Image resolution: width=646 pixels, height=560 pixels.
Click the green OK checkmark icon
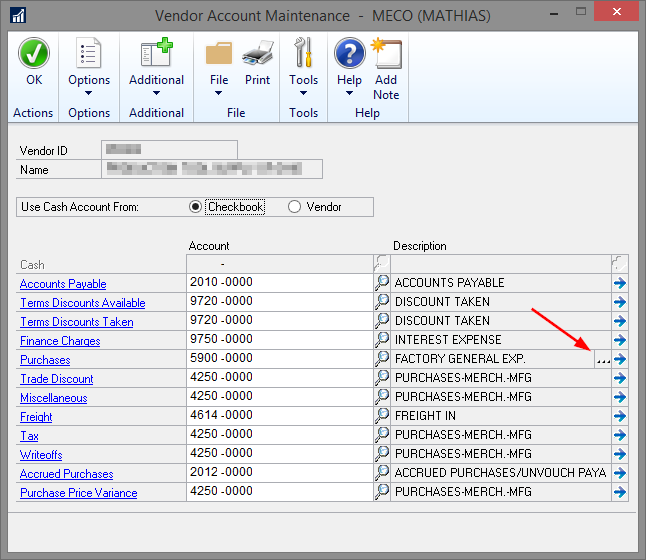[x=34, y=53]
